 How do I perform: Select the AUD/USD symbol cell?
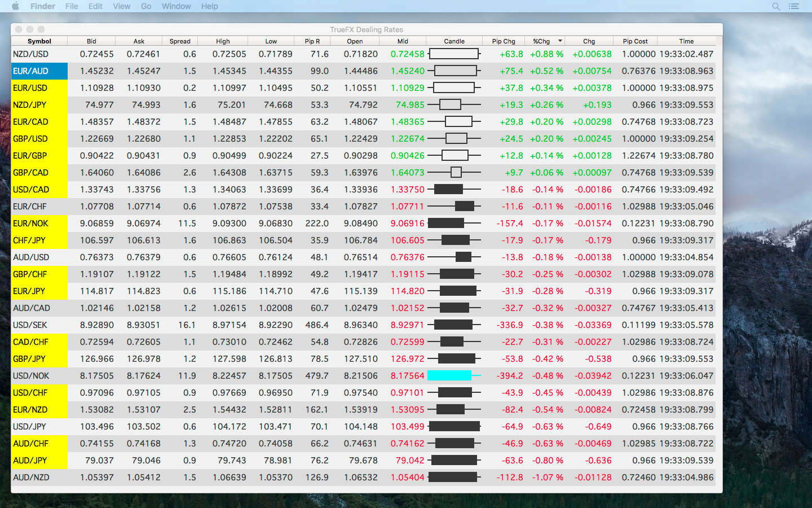[x=39, y=257]
